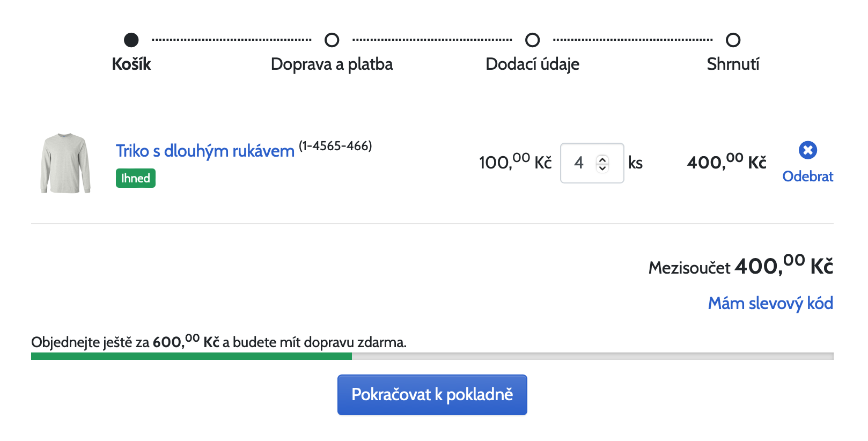Click the Shrnutí step circle
The height and width of the screenshot is (441, 868).
coord(733,40)
